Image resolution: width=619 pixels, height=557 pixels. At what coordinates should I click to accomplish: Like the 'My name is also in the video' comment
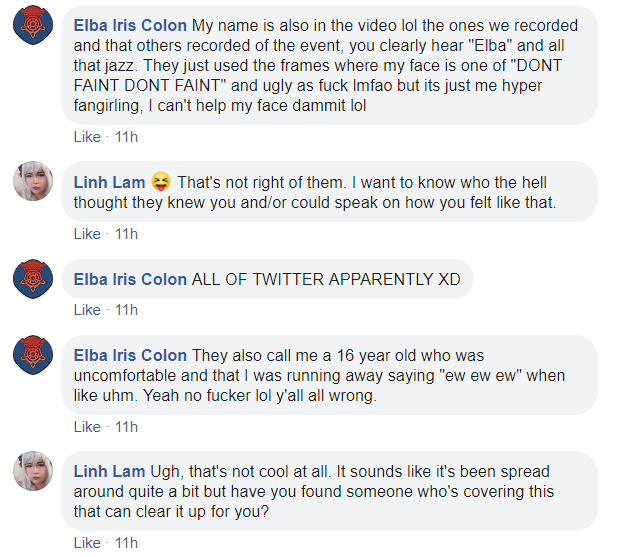click(87, 137)
